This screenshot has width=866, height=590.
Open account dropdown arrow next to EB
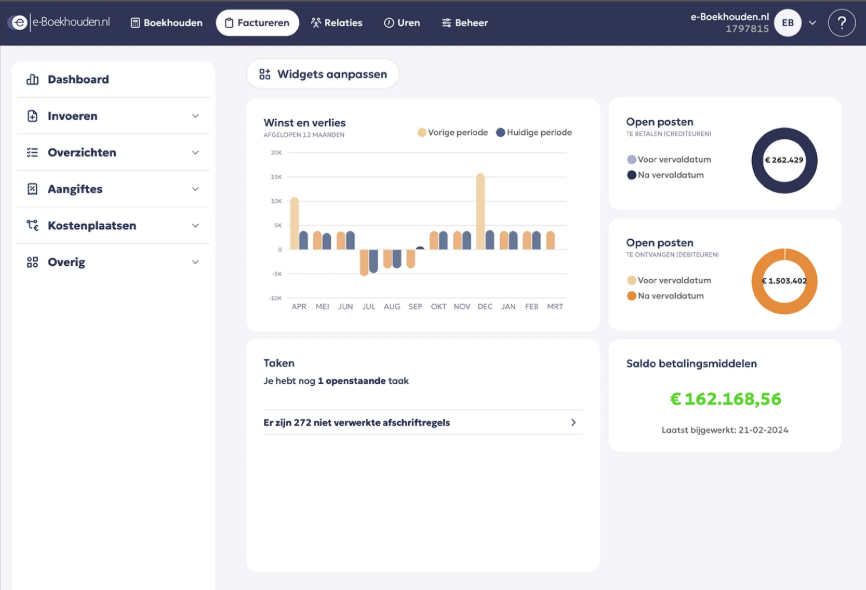coord(812,23)
